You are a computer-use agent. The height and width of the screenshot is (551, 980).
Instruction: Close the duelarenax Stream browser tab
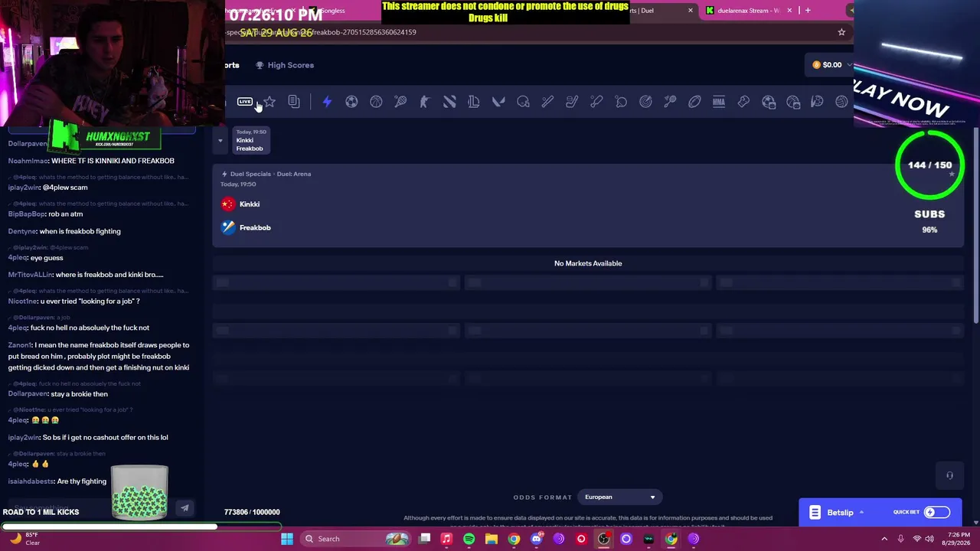coord(789,11)
